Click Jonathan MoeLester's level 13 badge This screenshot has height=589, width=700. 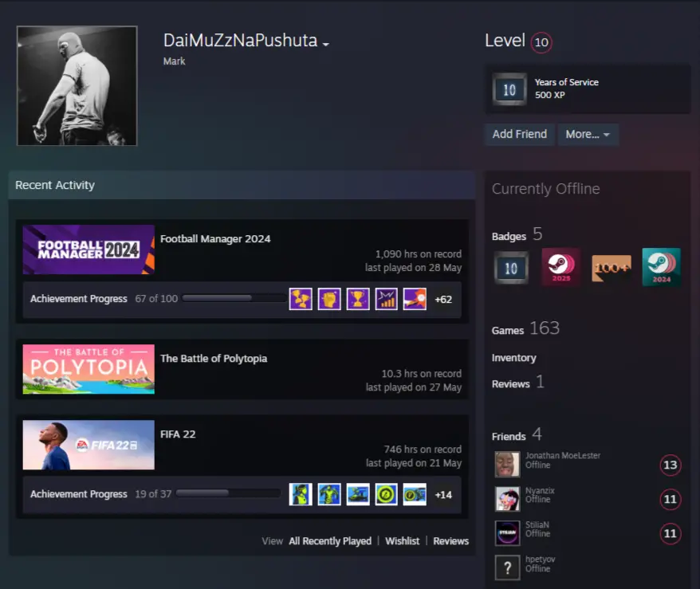pos(670,465)
